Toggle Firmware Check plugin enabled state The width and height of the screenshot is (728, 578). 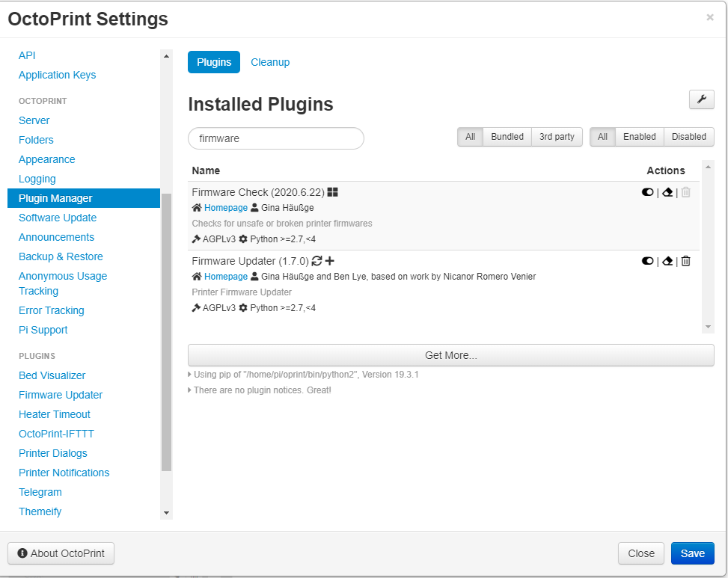pos(647,192)
